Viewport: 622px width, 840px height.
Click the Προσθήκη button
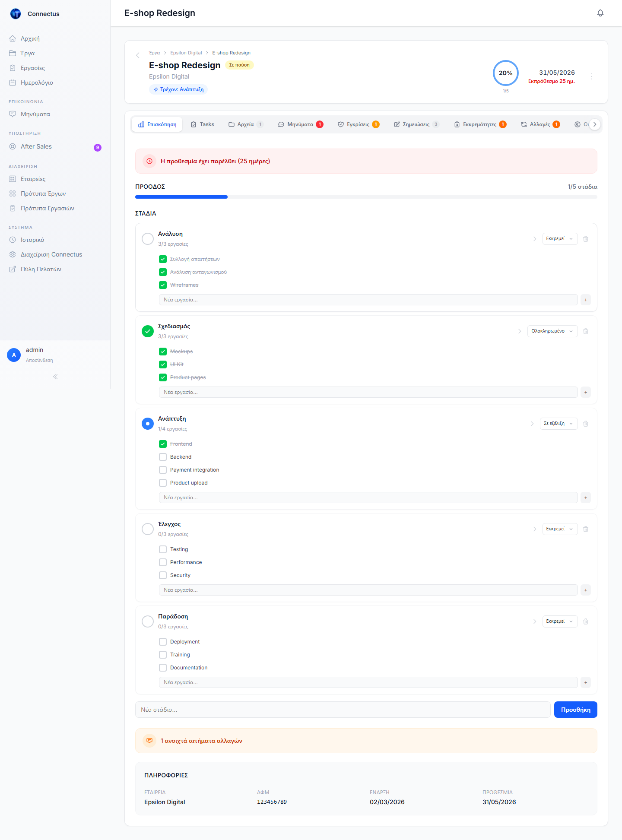575,710
